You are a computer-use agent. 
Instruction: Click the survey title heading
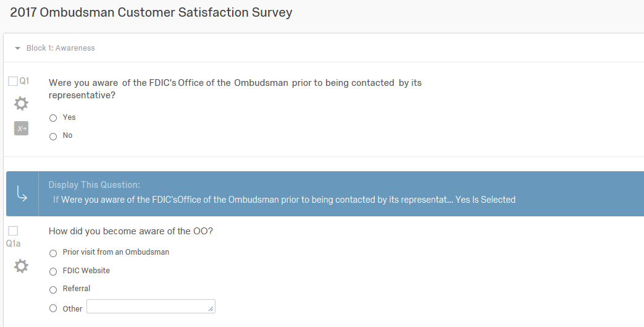pyautogui.click(x=151, y=12)
